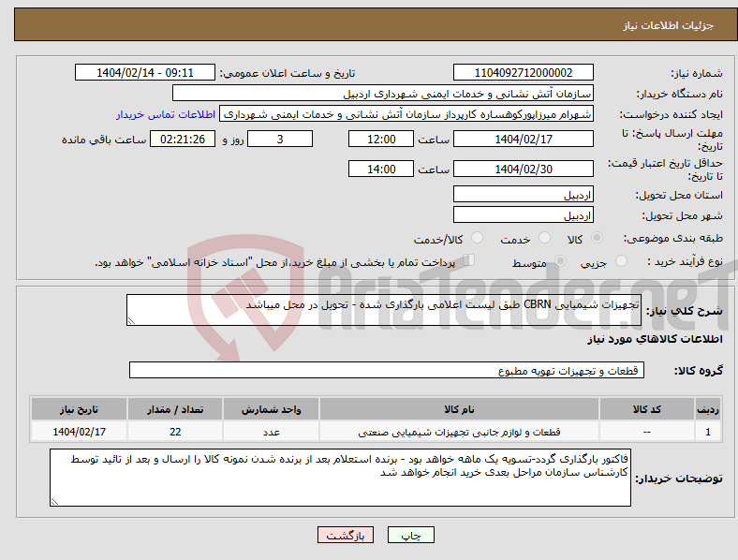Screen dimensions: 738x560
Task: Click the واحد شمارش column header
Action: [x=271, y=409]
